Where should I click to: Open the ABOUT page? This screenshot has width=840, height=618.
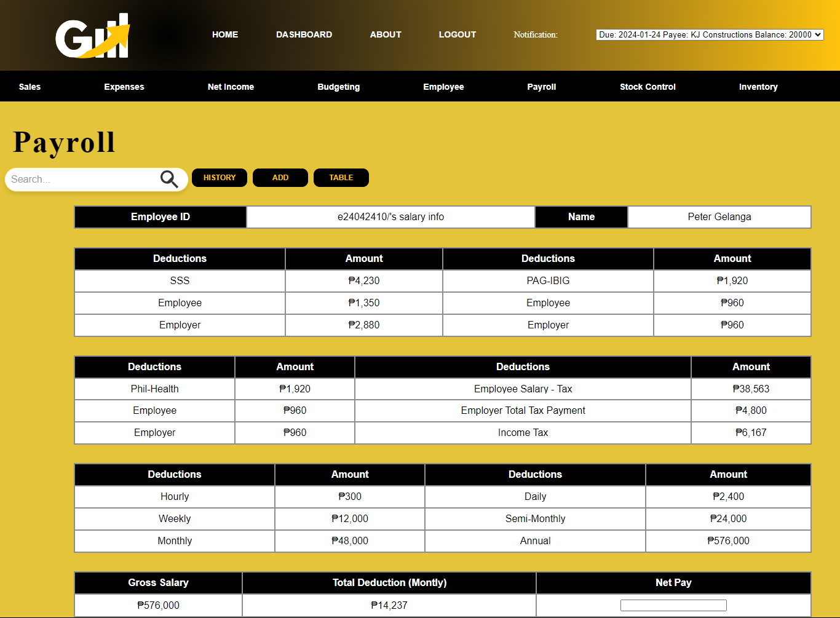click(x=386, y=34)
